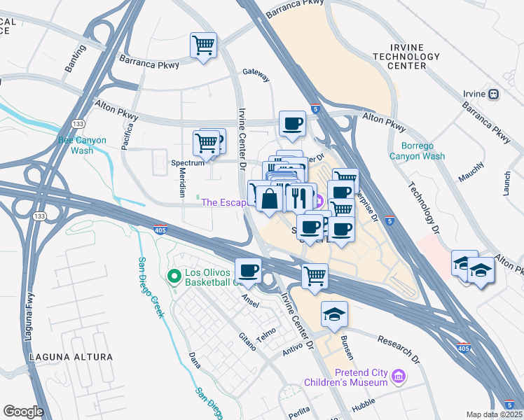Open the shopping cart marker south of I-405
Screen dimensions: 524x420
315,278
